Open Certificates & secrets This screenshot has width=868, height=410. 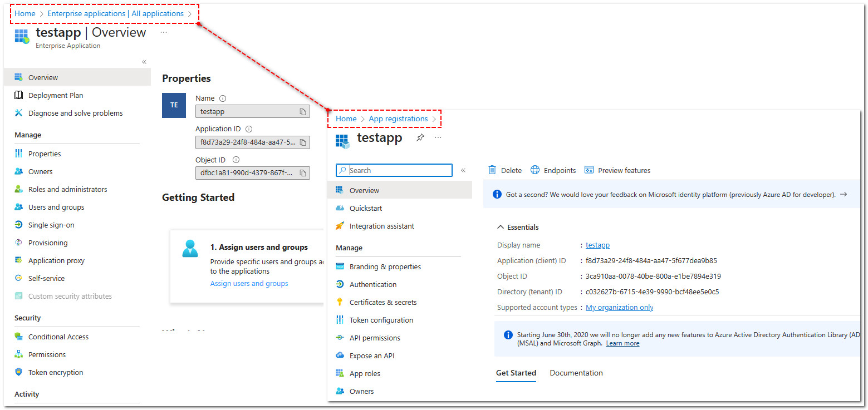pyautogui.click(x=383, y=302)
